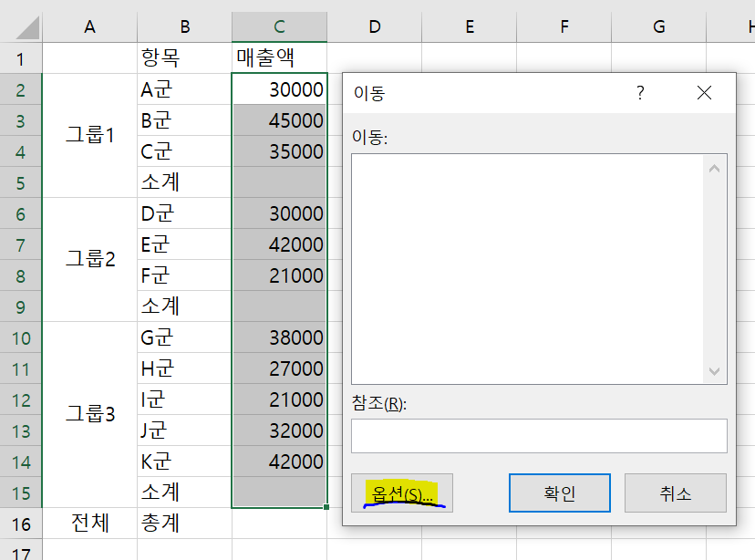Click cell J군
The height and width of the screenshot is (560, 755).
coord(184,430)
